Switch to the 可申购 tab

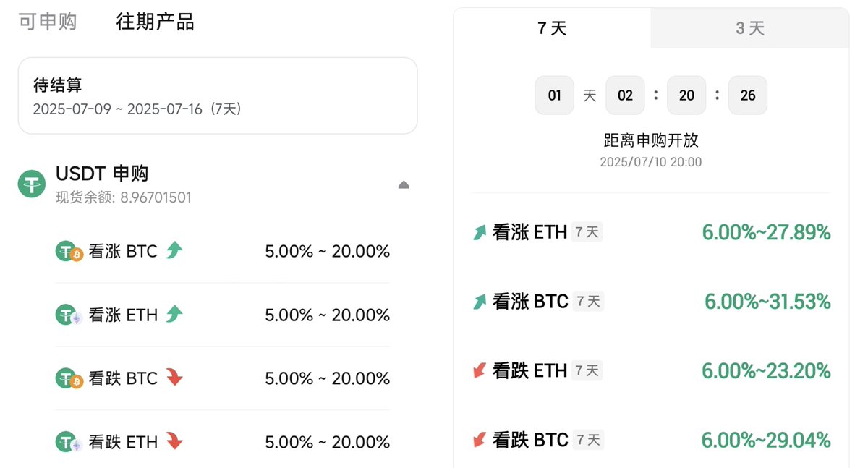pyautogui.click(x=48, y=22)
